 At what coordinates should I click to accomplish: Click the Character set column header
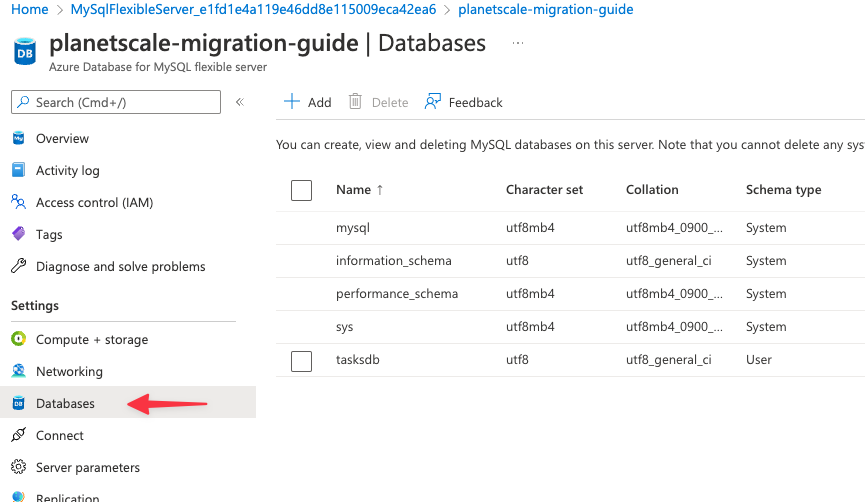pyautogui.click(x=544, y=189)
